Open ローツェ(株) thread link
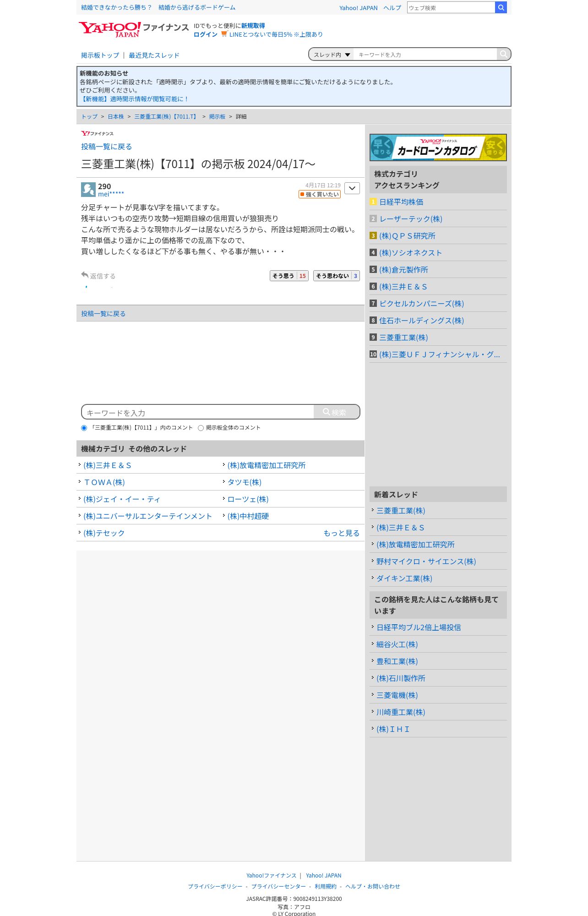 [248, 499]
